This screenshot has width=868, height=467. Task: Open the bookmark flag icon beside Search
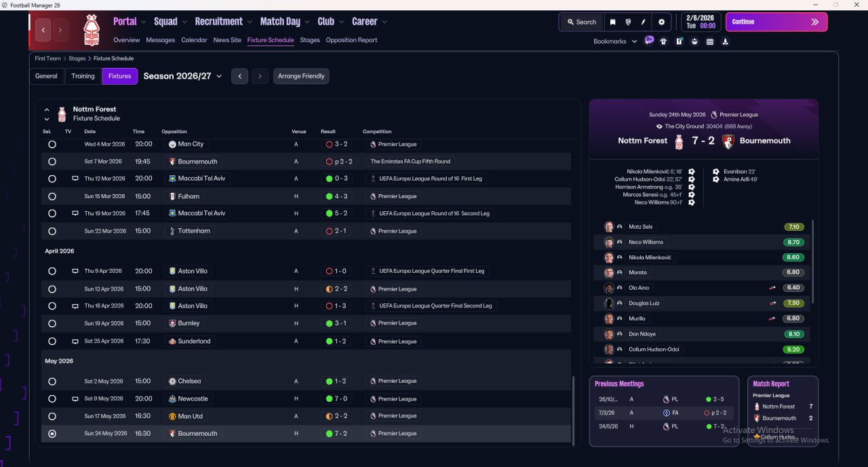point(612,22)
